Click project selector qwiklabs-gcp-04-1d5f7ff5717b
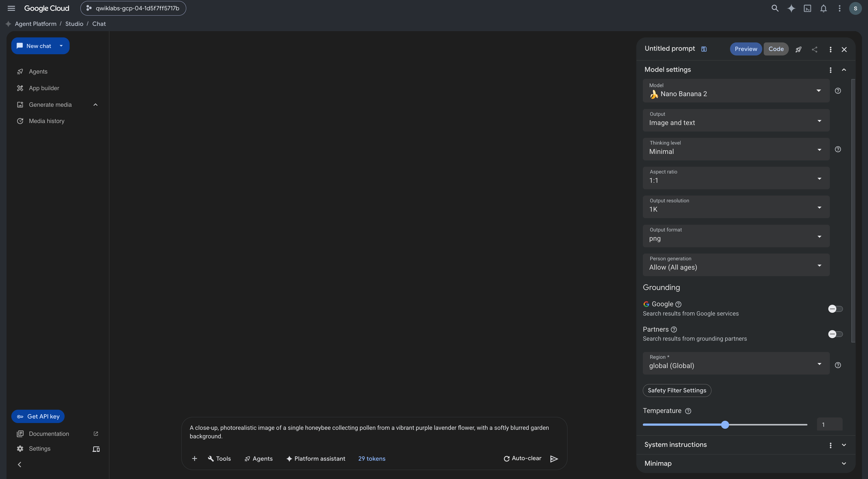The height and width of the screenshot is (479, 868). click(133, 9)
